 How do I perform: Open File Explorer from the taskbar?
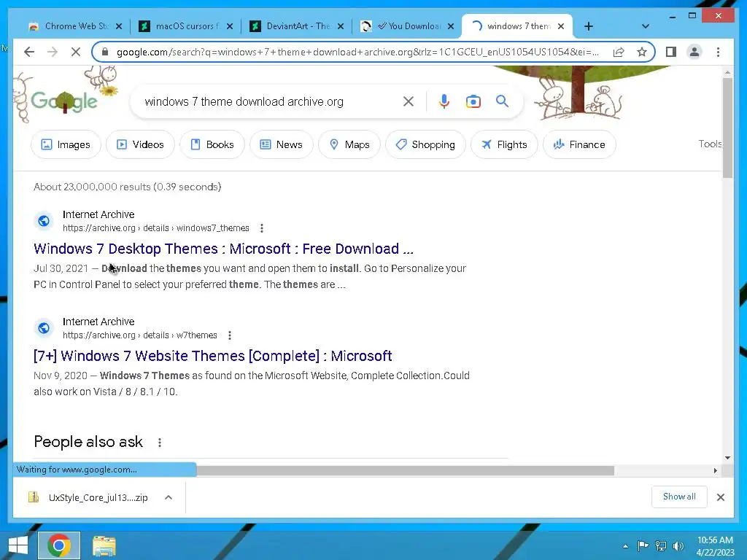click(104, 546)
